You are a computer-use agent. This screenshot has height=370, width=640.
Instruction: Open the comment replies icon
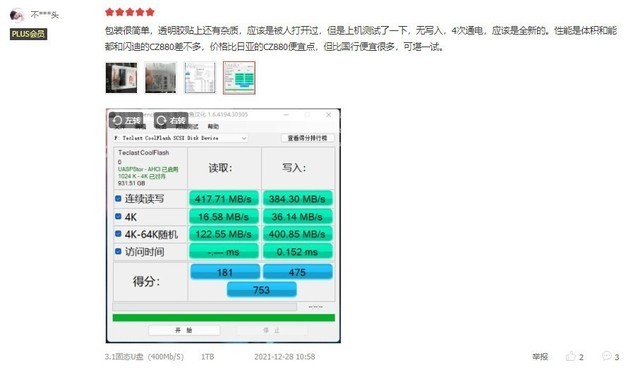pos(607,356)
